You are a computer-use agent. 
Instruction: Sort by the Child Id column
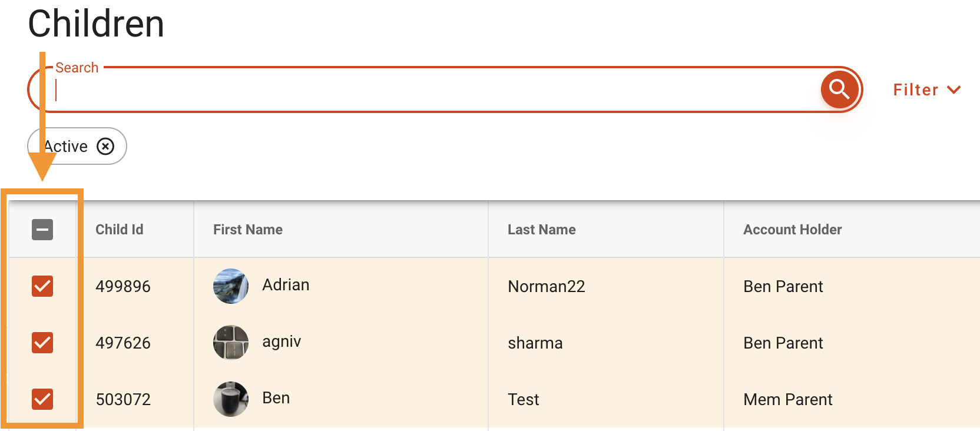click(x=119, y=230)
